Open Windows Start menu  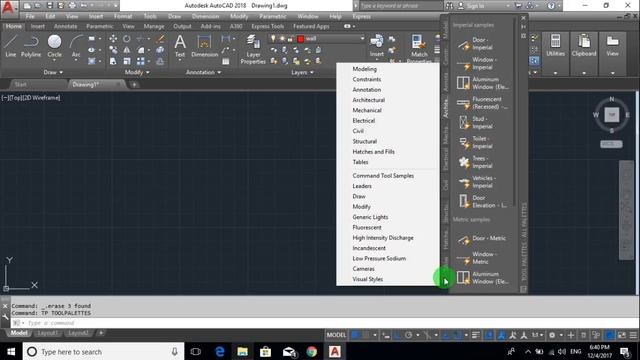point(11,352)
